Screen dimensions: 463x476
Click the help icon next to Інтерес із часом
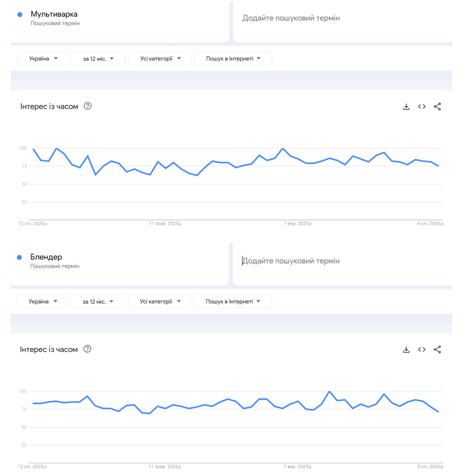coord(87,106)
